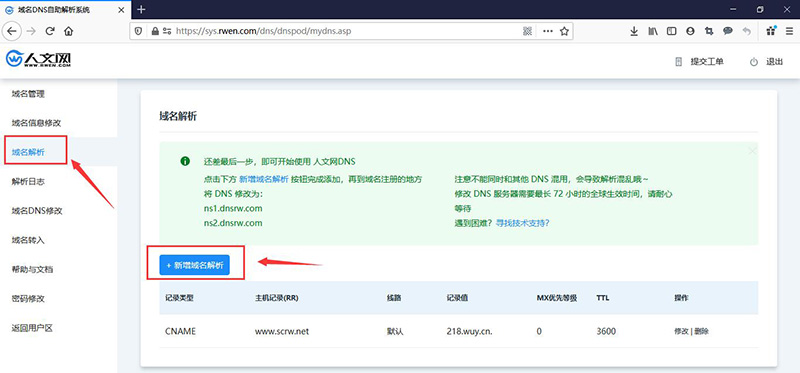Open page actions three-dot menu
Image resolution: width=800 pixels, height=373 pixels.
click(x=547, y=31)
